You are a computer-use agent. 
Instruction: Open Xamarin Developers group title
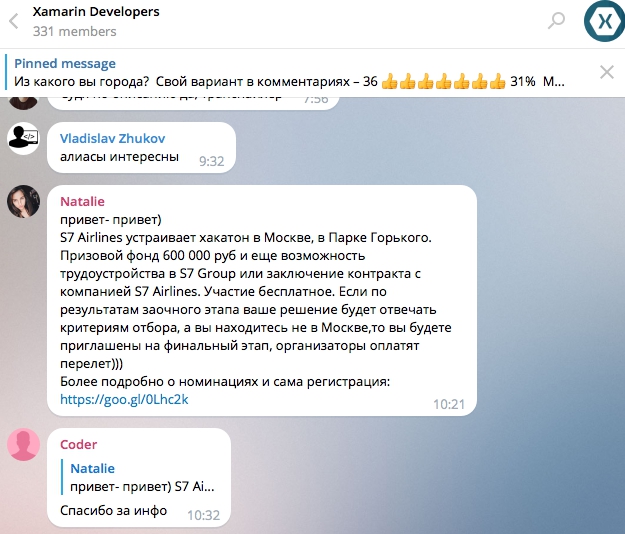click(96, 12)
